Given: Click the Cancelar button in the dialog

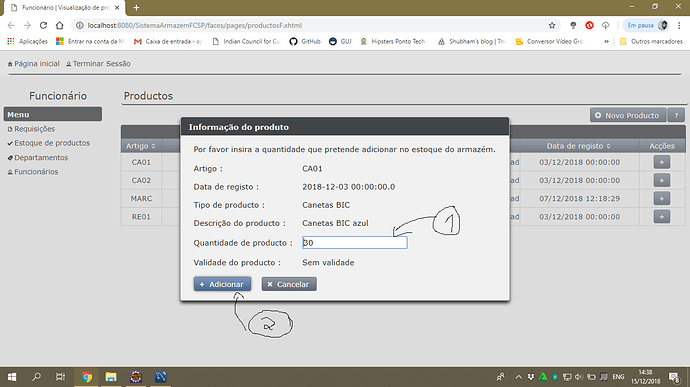Looking at the screenshot, I should [289, 284].
